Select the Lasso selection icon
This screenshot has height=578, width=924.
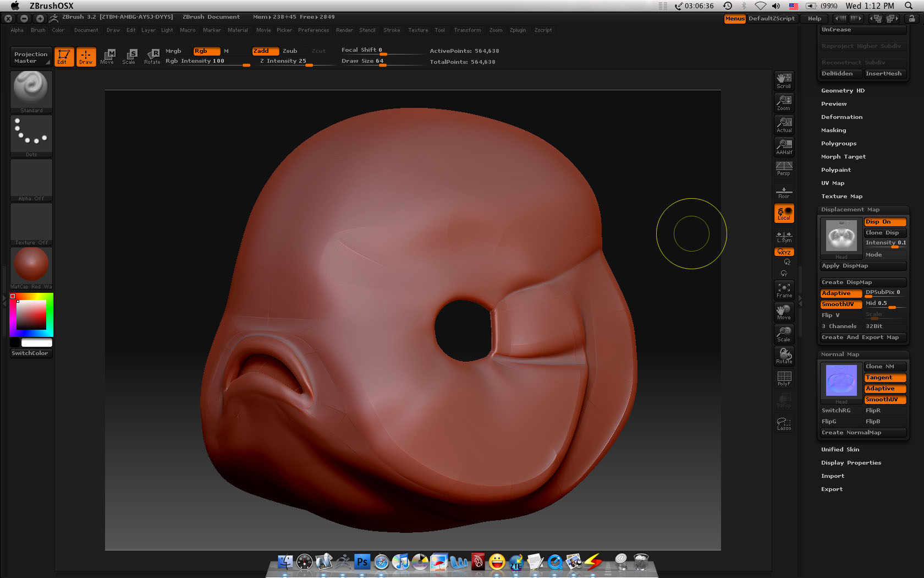(784, 423)
